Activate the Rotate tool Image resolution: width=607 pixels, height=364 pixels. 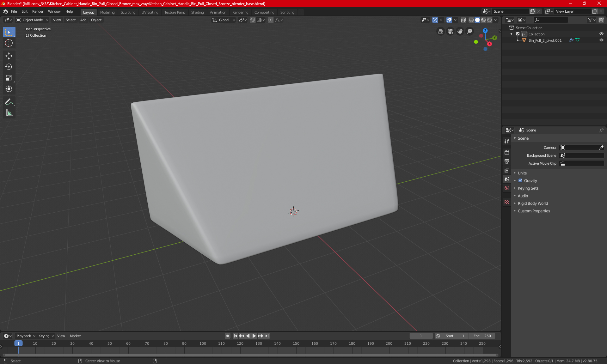pyautogui.click(x=9, y=67)
